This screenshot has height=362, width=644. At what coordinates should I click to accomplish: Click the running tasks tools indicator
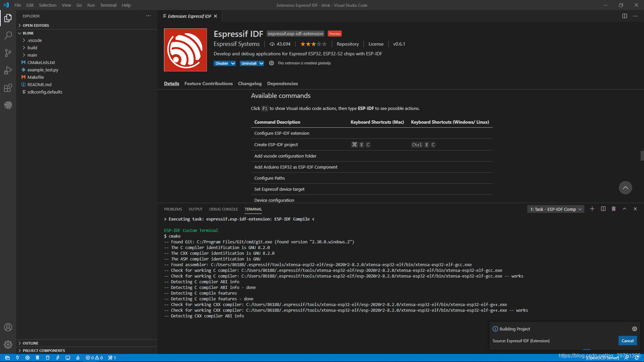pos(112,358)
